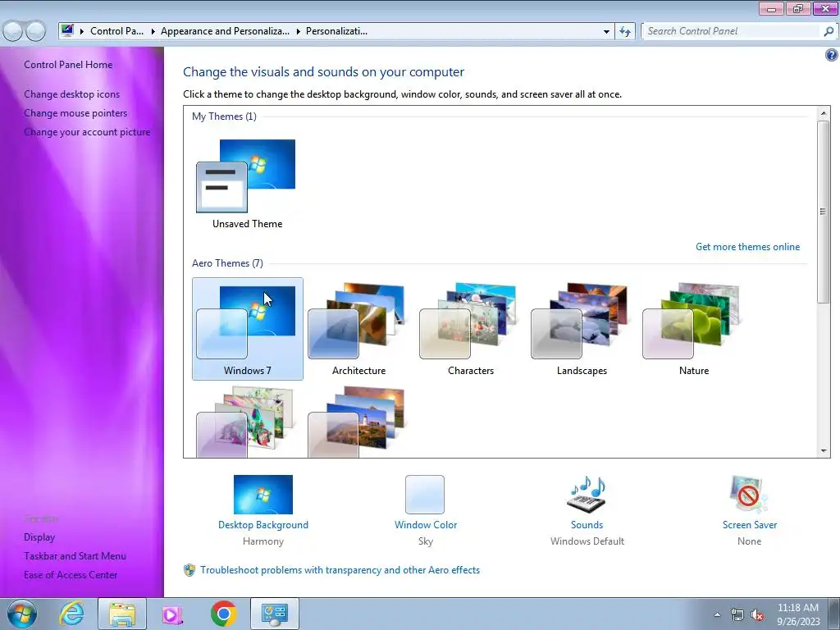Click the shield icon beside Troubleshoot link
This screenshot has height=630, width=840.
[189, 570]
